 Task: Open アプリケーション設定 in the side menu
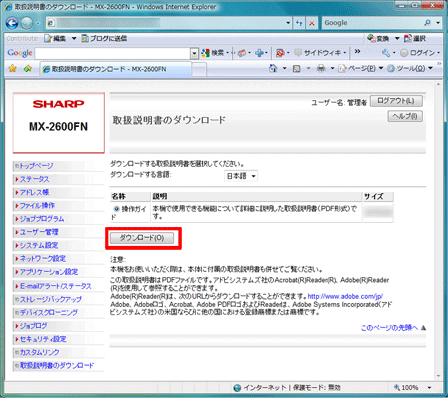pos(49,272)
